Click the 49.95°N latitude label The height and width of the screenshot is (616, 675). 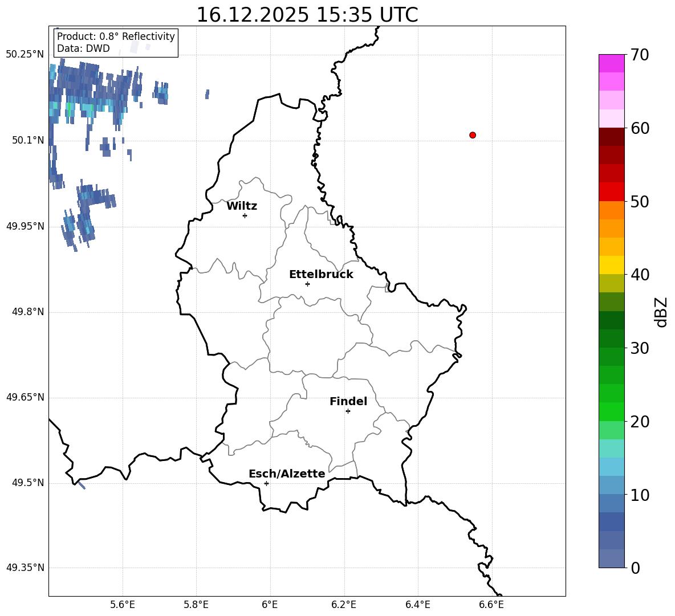pyautogui.click(x=25, y=226)
